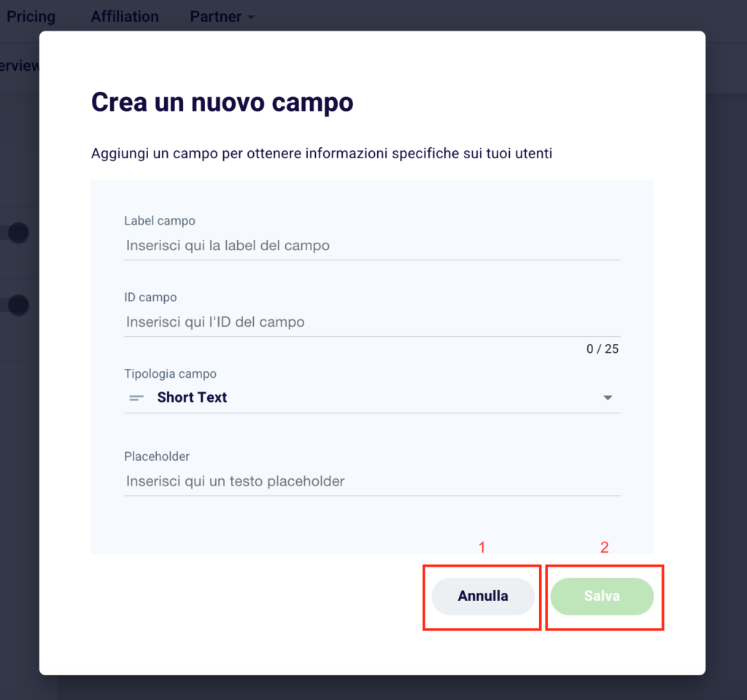Viewport: 747px width, 700px height.
Task: Focus the ID campo input field
Action: 372,322
